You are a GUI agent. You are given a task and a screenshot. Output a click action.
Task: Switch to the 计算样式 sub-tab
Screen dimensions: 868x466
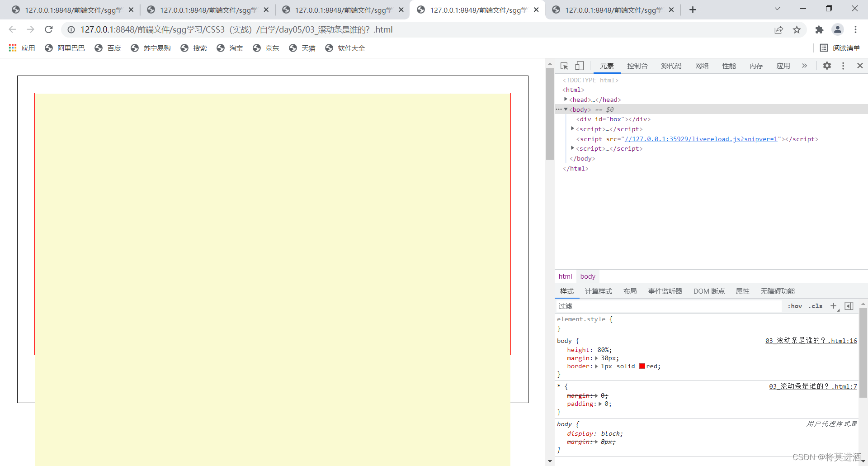click(x=599, y=291)
